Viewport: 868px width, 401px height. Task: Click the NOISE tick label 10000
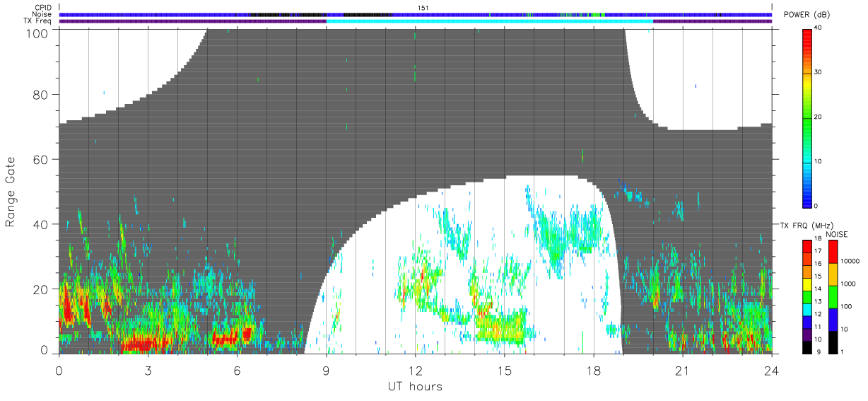tap(850, 261)
